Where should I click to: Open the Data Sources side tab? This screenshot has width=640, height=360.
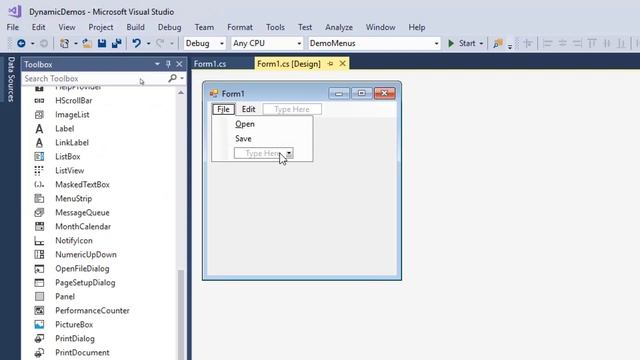coord(11,80)
